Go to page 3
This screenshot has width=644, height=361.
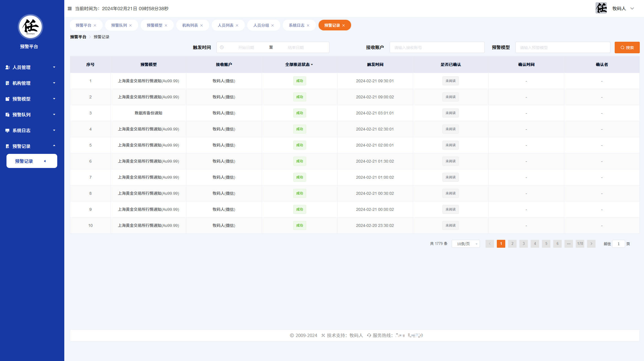pos(524,244)
